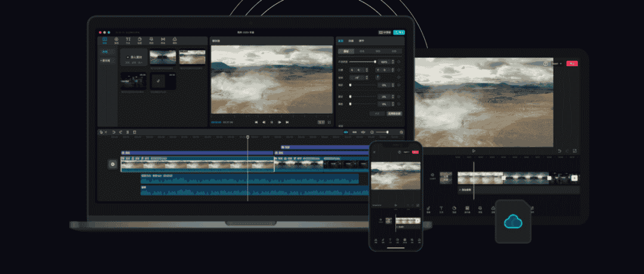Undo with the timeline toolbar undo arrow
Screen dimensions: 644x274
point(114,132)
